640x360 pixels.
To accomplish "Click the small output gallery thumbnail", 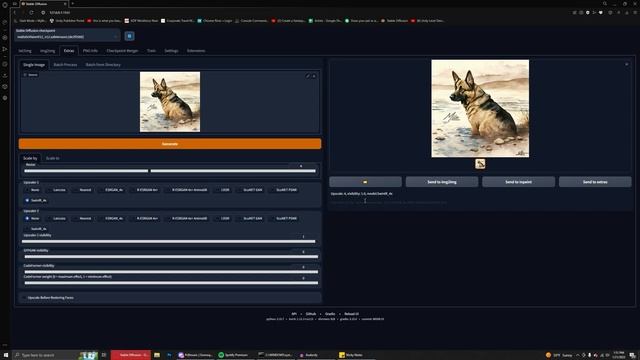I will coord(480,164).
